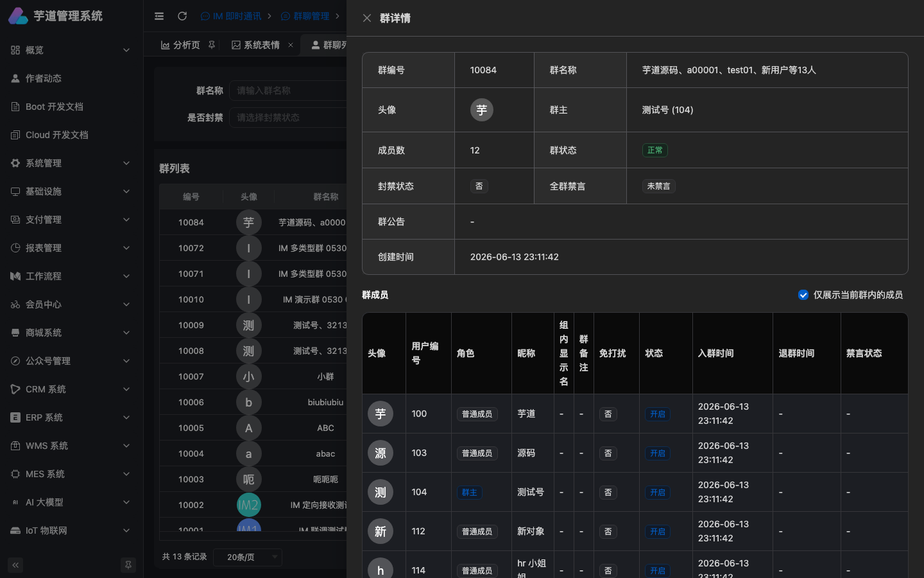Screen dimensions: 924x578
Task: Click the Boot 开发文档 document icon
Action: [x=15, y=107]
